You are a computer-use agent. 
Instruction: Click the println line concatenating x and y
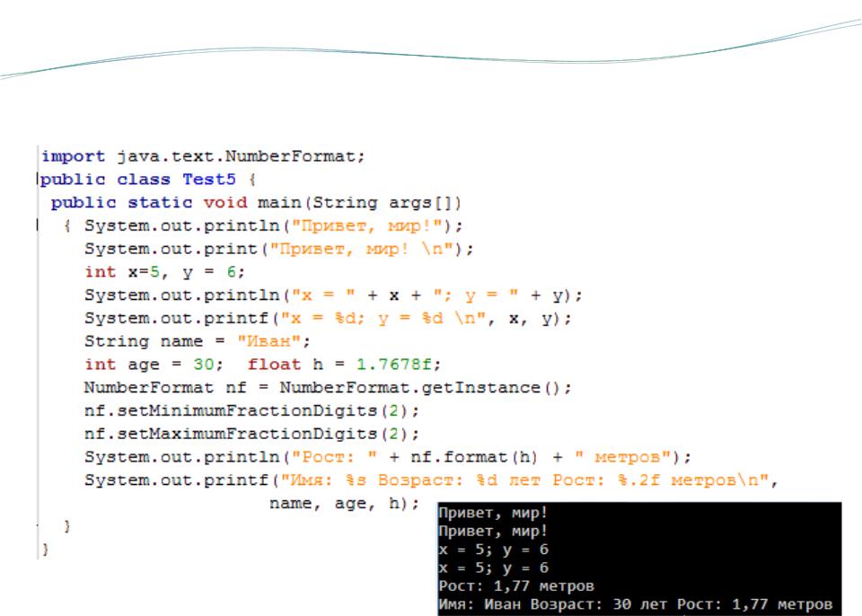tap(333, 295)
